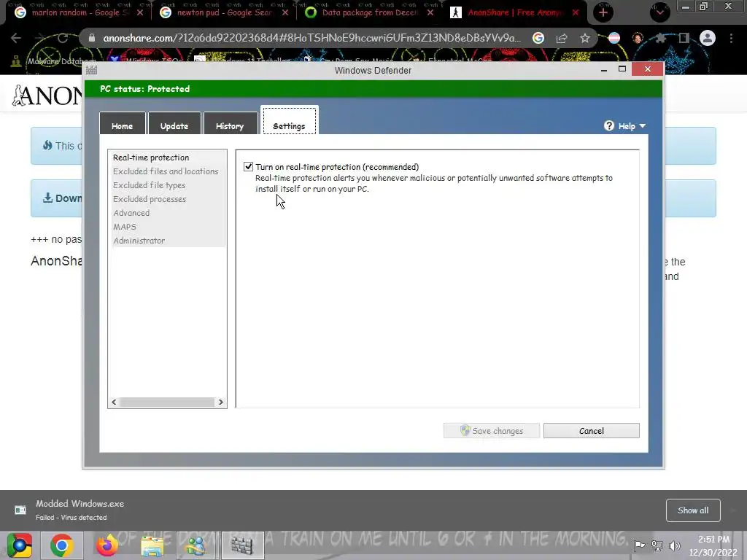The width and height of the screenshot is (747, 560).
Task: Open Google Chrome from the taskbar
Action: (x=61, y=545)
